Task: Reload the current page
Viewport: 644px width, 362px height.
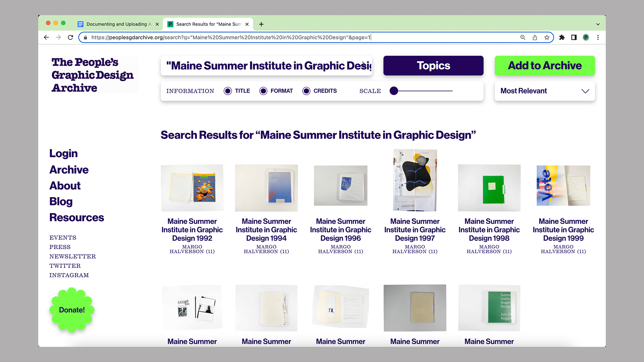Action: tap(70, 37)
